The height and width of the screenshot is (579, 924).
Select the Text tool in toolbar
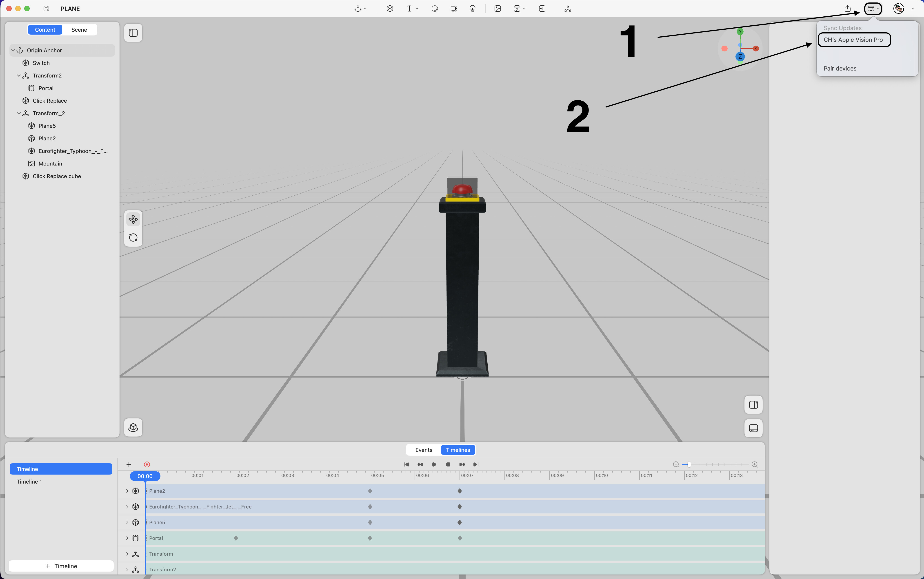click(x=409, y=9)
